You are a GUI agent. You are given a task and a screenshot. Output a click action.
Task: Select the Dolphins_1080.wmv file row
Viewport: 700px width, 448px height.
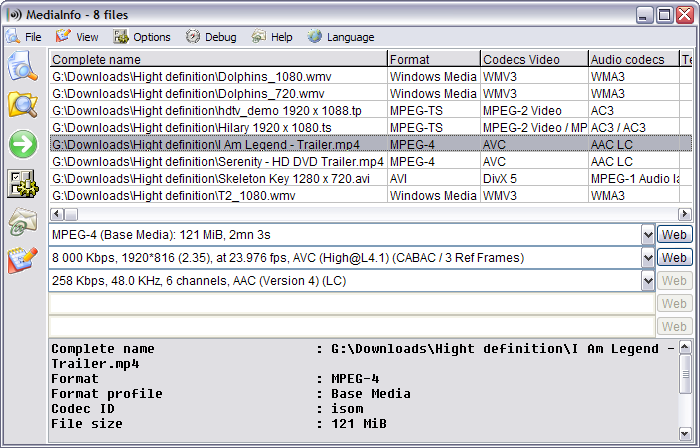pos(371,77)
